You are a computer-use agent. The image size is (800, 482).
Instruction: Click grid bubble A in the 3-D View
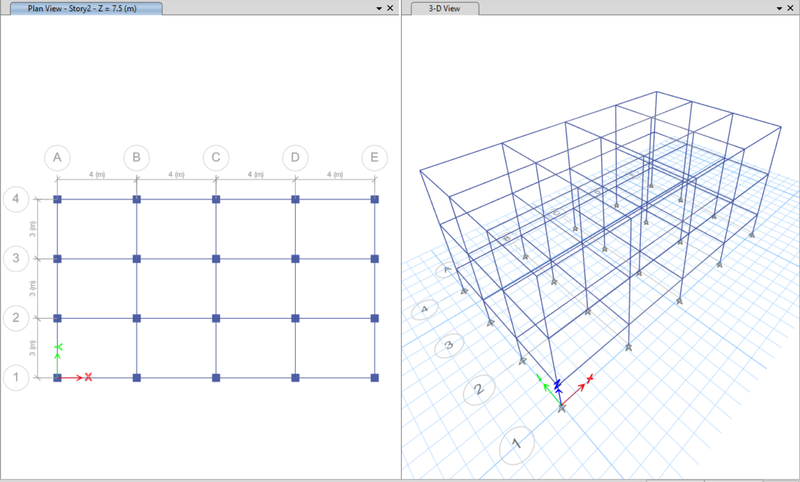[x=447, y=269]
